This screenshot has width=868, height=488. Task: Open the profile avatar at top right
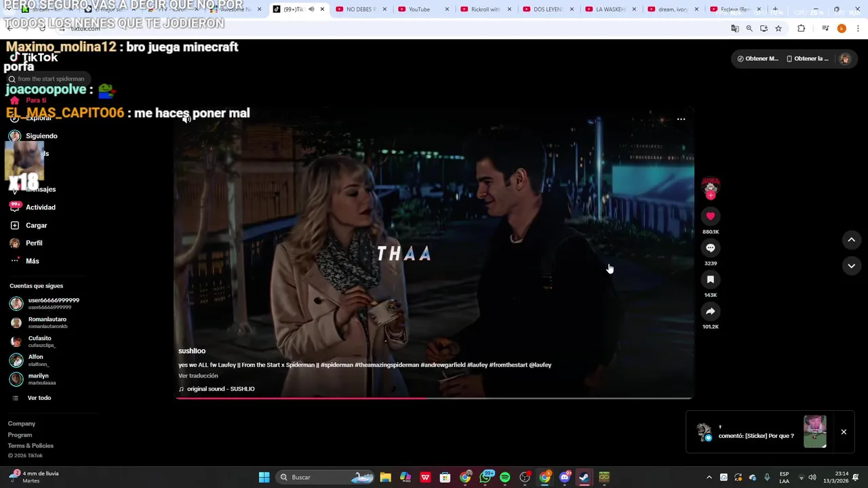coord(845,59)
